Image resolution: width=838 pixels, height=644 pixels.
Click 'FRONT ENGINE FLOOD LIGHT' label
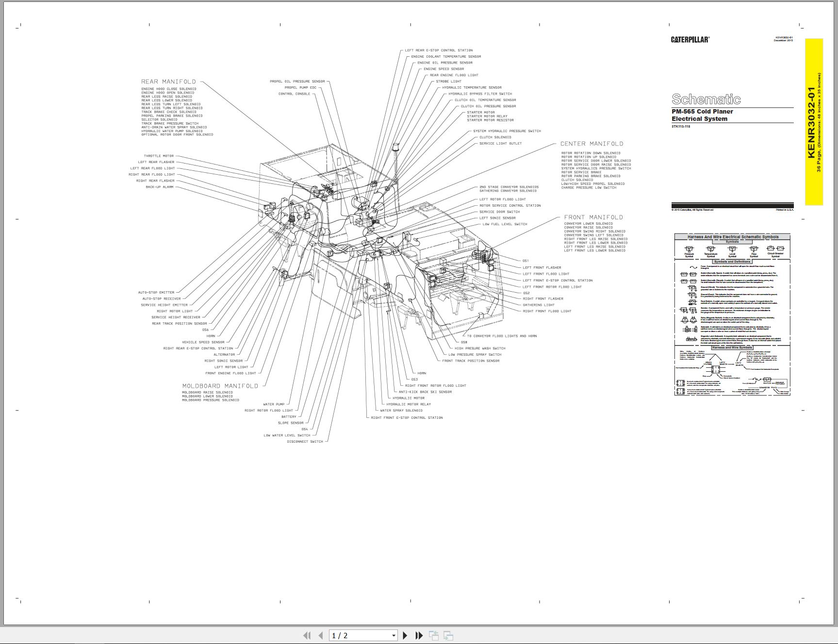230,373
